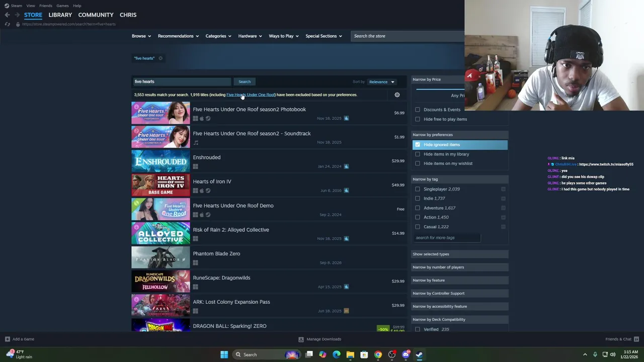Image resolution: width=644 pixels, height=362 pixels.
Task: Open Manage Downloads
Action: point(320,339)
